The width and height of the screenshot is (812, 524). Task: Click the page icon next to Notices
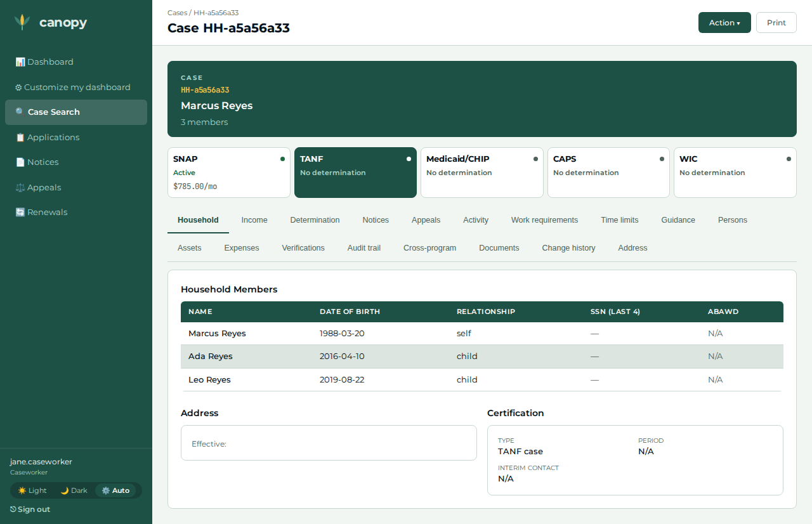[x=20, y=162]
